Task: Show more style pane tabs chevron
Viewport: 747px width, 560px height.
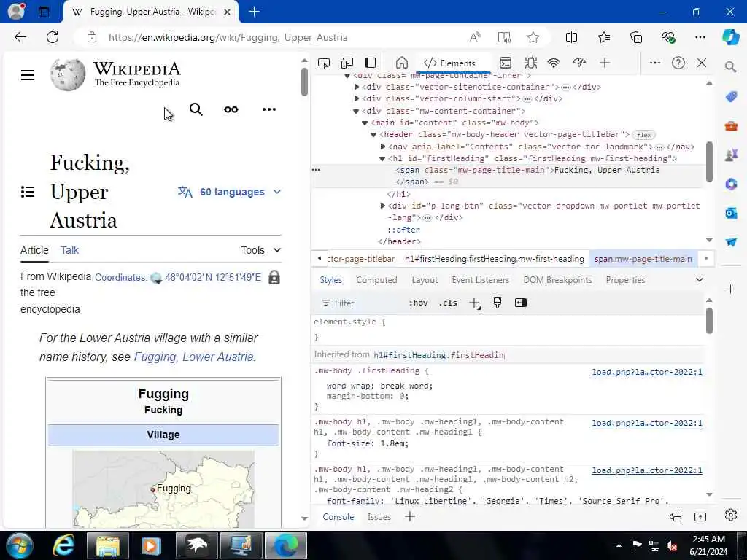Action: (x=699, y=280)
